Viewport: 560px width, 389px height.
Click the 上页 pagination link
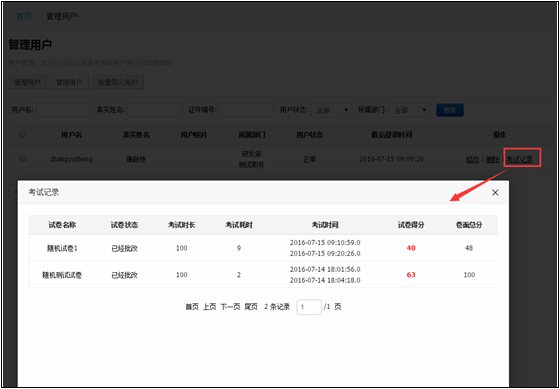tap(210, 307)
